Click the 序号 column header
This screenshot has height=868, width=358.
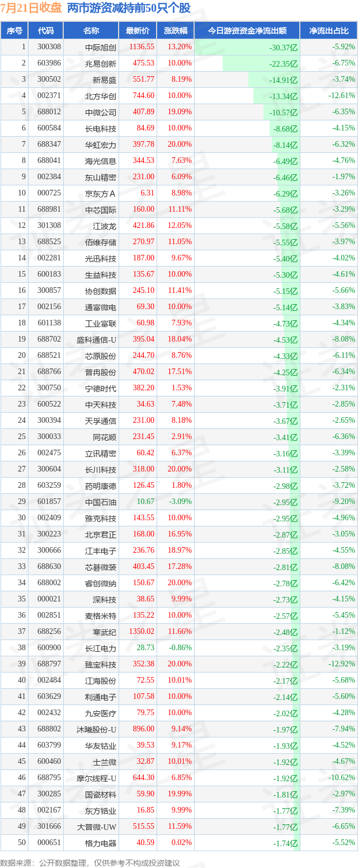click(14, 31)
